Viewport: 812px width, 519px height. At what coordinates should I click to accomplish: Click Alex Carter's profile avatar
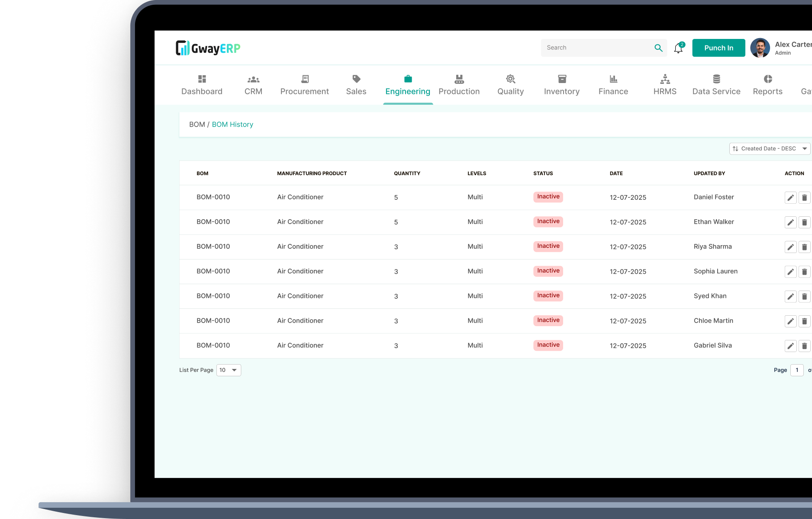tap(760, 48)
